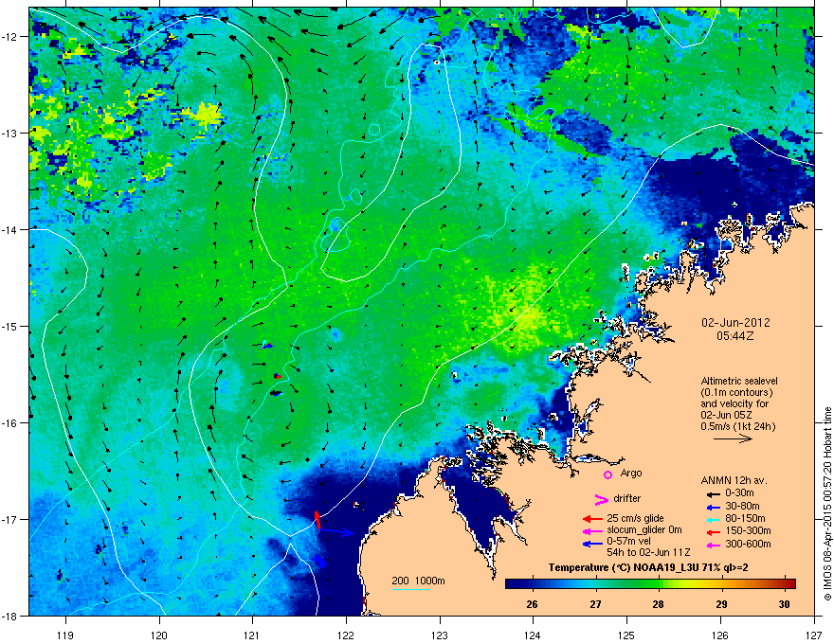Screen dimensions: 834x644
Task: Click the 126 longitude axis label
Action: [x=720, y=635]
